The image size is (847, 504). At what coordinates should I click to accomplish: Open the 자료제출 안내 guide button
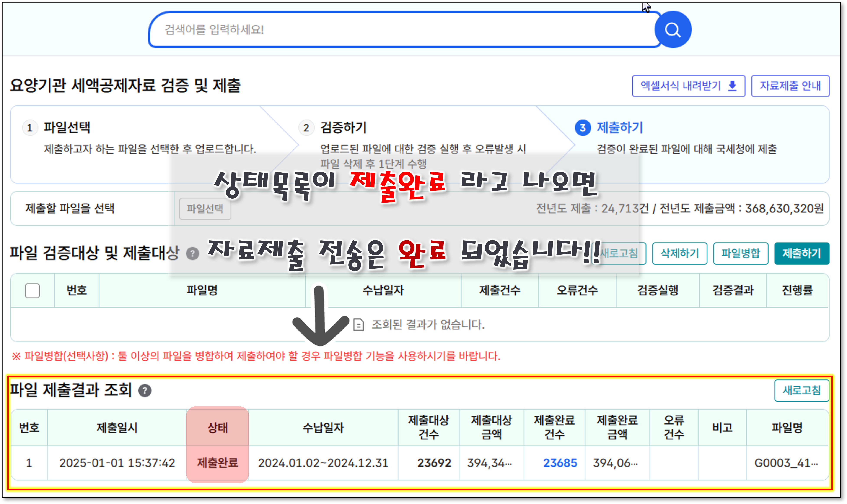point(790,86)
